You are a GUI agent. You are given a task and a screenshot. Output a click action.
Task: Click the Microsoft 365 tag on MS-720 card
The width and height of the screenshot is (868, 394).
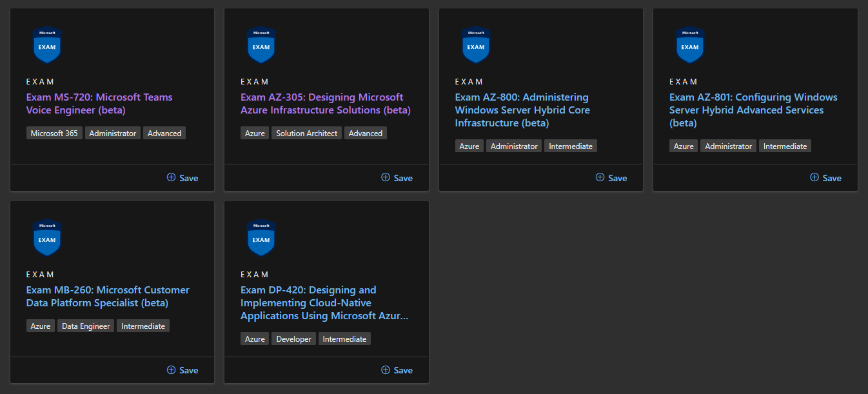point(54,133)
